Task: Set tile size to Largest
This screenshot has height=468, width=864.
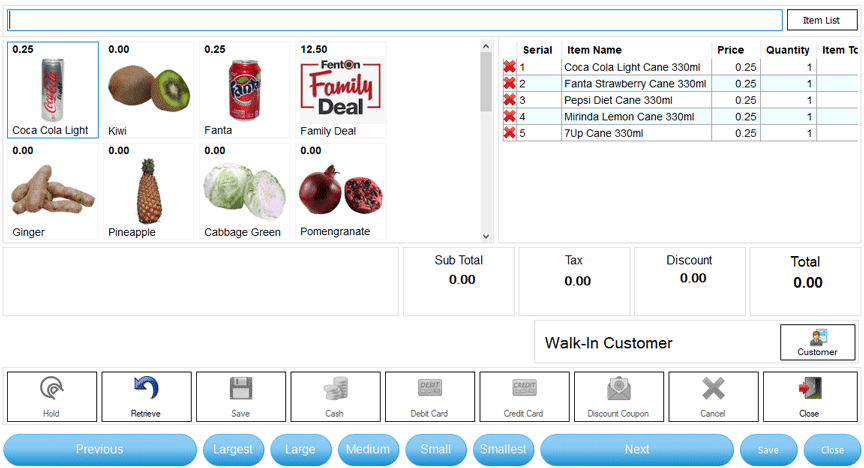Action: point(233,449)
